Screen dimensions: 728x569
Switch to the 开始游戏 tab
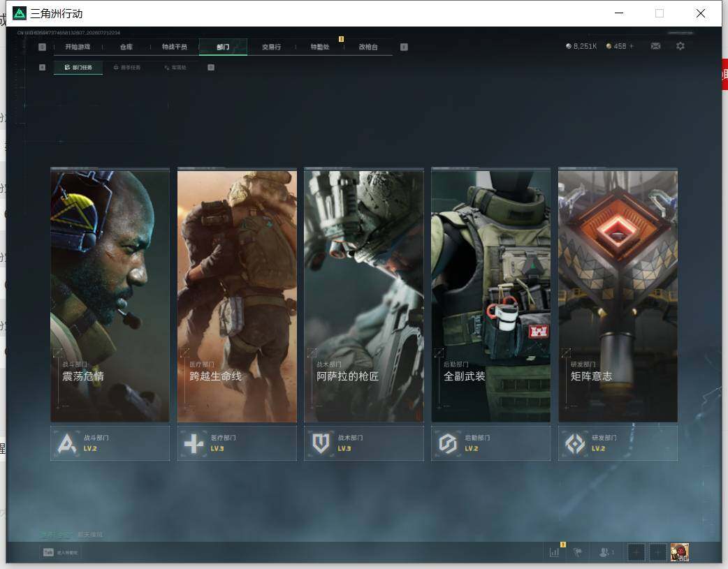coord(78,47)
